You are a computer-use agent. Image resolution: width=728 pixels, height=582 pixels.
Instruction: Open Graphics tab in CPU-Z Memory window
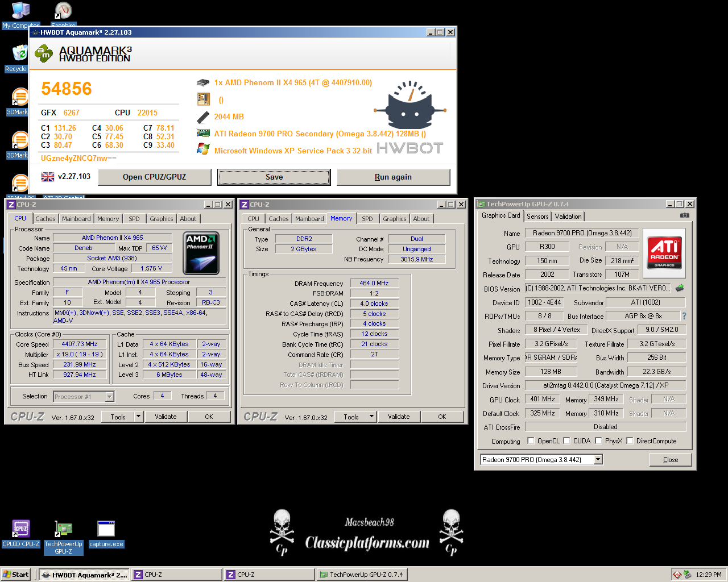[394, 219]
